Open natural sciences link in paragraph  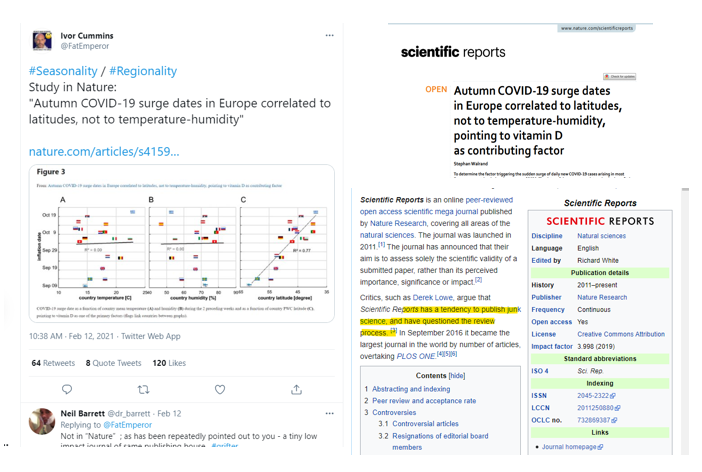[387, 235]
